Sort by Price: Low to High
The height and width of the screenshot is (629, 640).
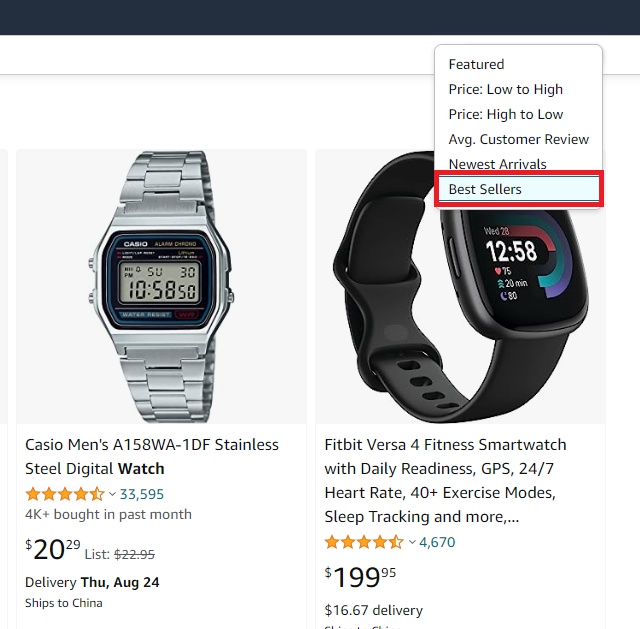click(x=518, y=89)
